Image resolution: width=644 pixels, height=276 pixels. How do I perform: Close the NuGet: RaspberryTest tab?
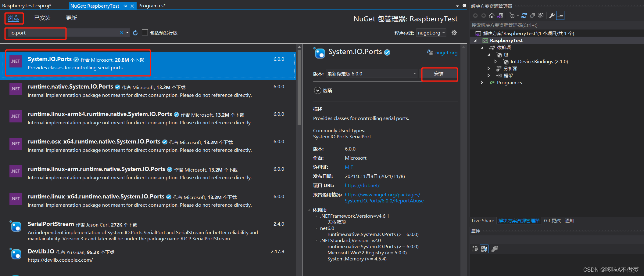tap(132, 6)
